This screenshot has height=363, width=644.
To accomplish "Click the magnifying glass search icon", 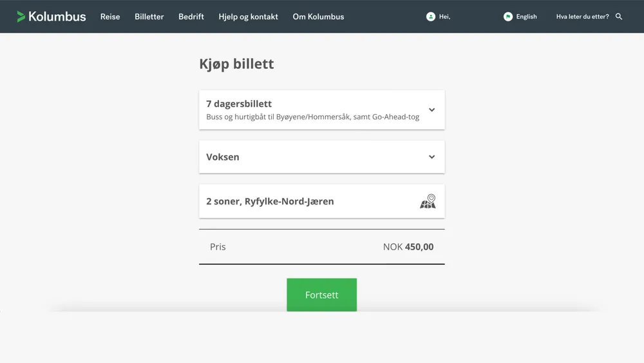I will click(x=619, y=17).
